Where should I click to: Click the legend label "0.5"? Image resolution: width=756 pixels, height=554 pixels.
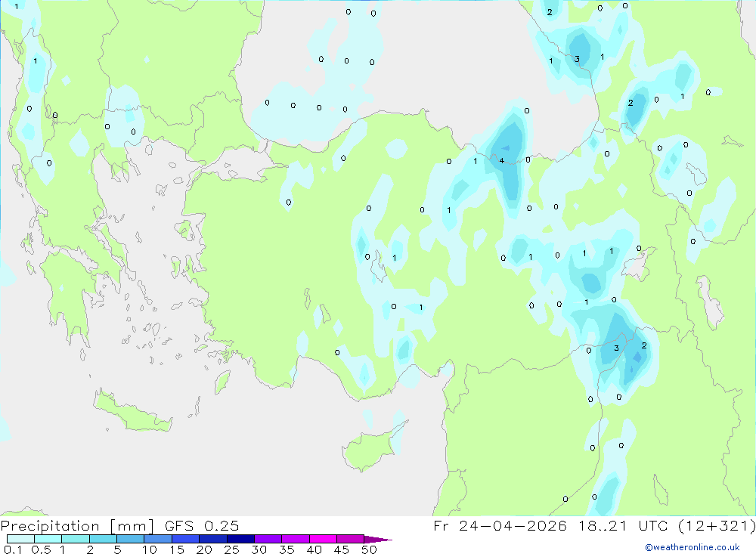pyautogui.click(x=41, y=549)
